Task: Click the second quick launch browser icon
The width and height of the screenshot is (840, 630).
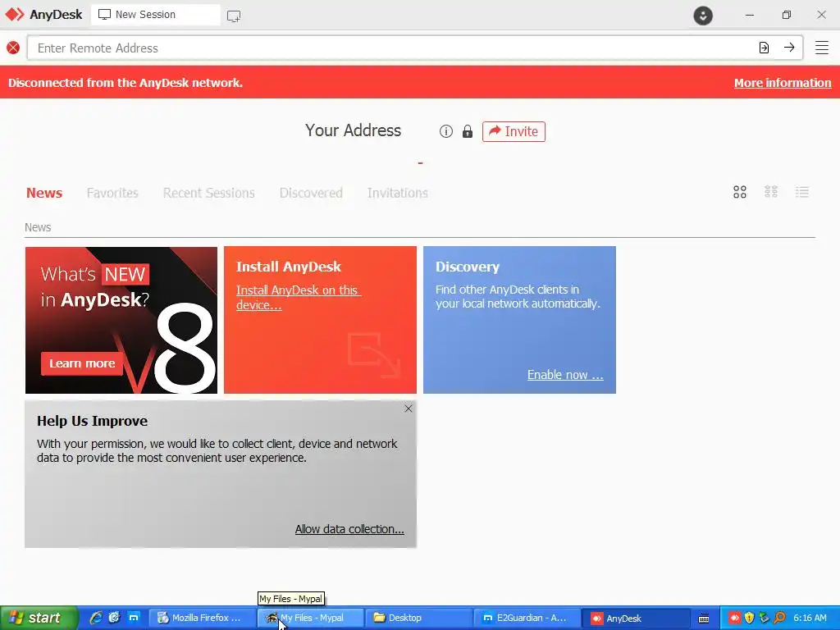Action: point(115,618)
